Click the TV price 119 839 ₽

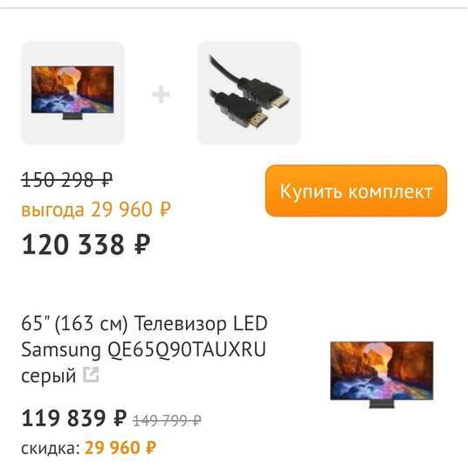(x=73, y=418)
